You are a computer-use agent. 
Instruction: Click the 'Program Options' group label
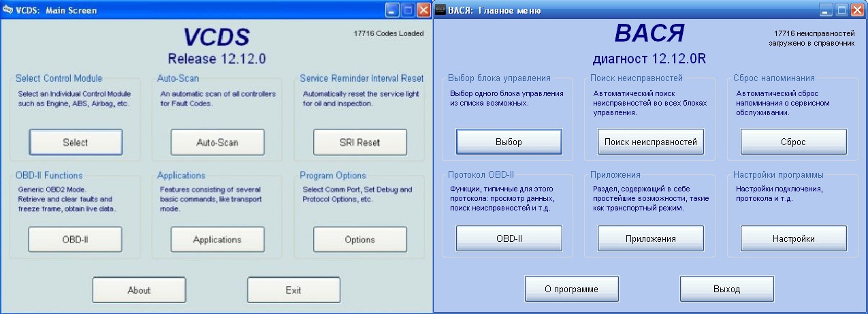click(333, 175)
